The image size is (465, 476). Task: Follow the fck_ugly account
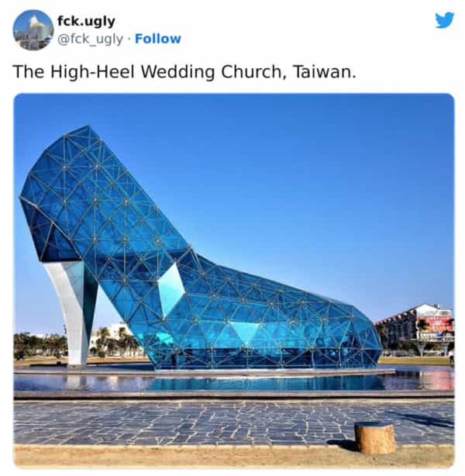158,39
